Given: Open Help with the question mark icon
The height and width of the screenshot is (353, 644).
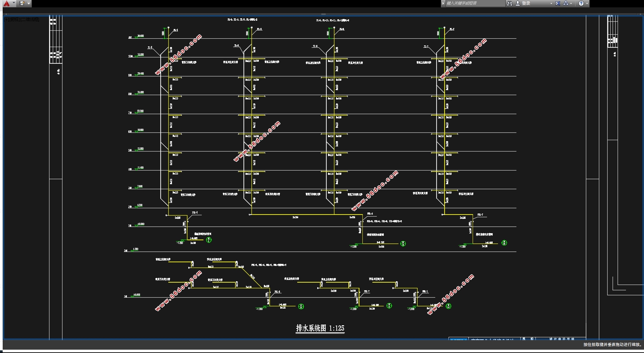Looking at the screenshot, I should tap(581, 3).
